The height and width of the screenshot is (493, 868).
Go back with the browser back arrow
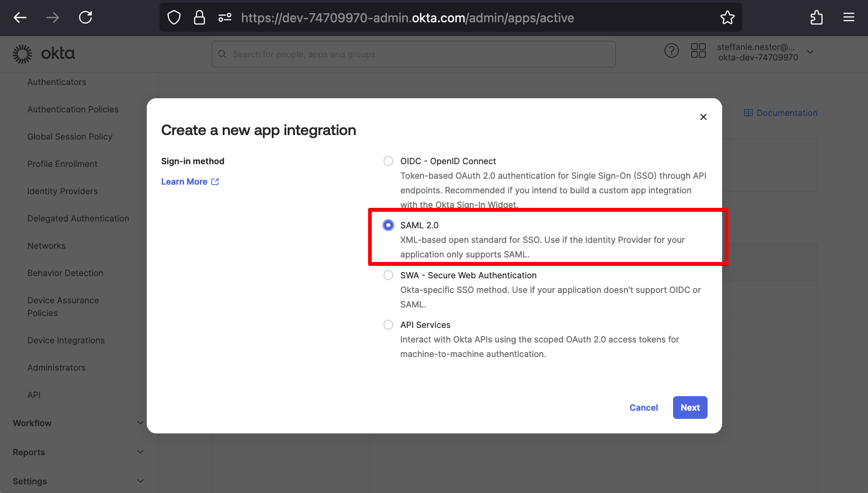pos(20,18)
